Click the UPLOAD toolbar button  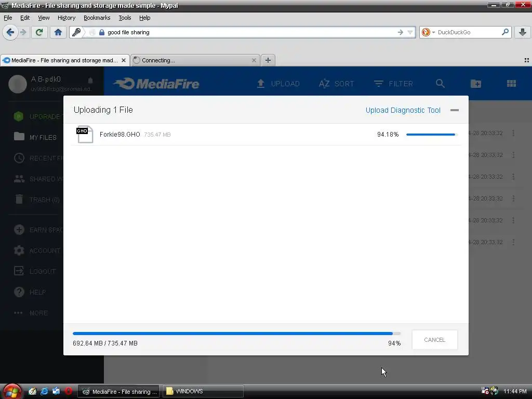point(278,84)
